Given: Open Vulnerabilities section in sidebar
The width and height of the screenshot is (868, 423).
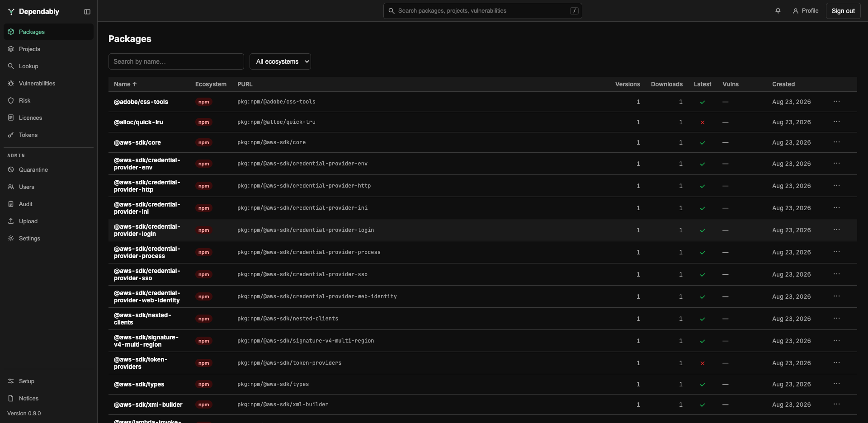Looking at the screenshot, I should (48, 83).
